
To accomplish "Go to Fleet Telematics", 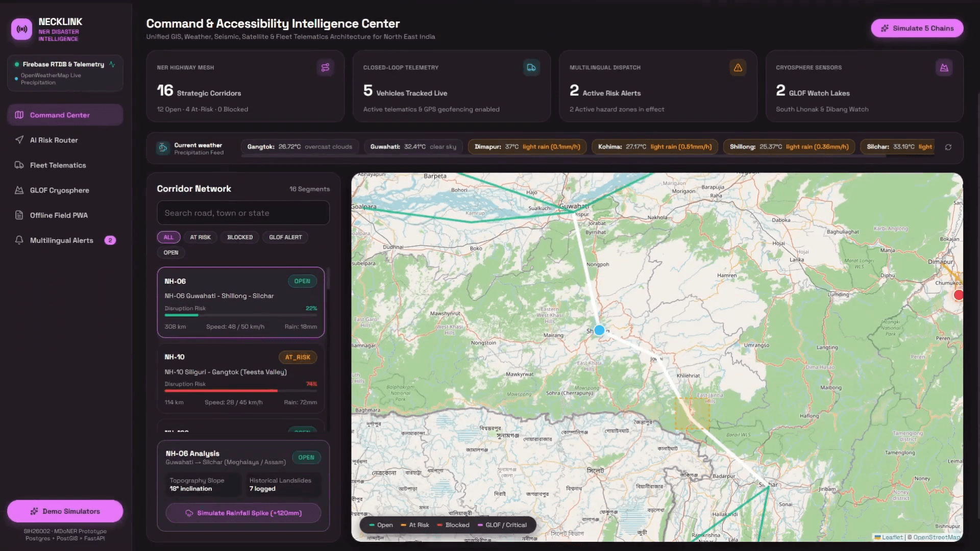I will [x=65, y=165].
